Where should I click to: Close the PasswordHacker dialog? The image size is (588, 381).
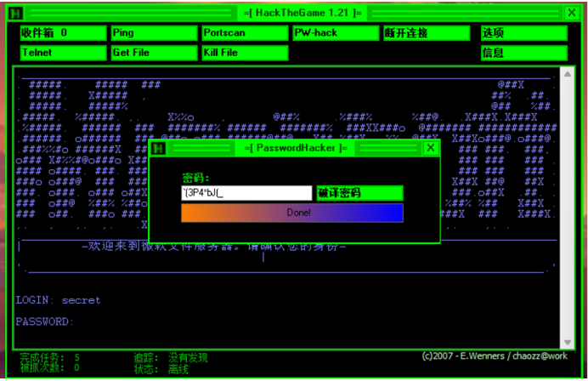pyautogui.click(x=431, y=148)
